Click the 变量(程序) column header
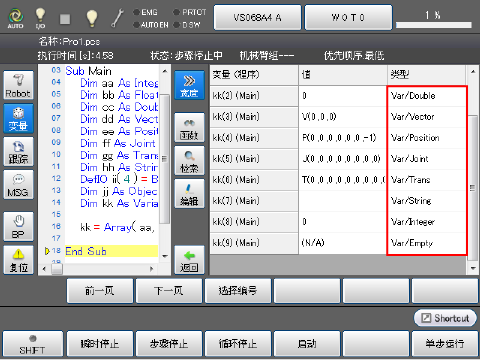Viewport: 480px width, 360px height. tap(254, 75)
